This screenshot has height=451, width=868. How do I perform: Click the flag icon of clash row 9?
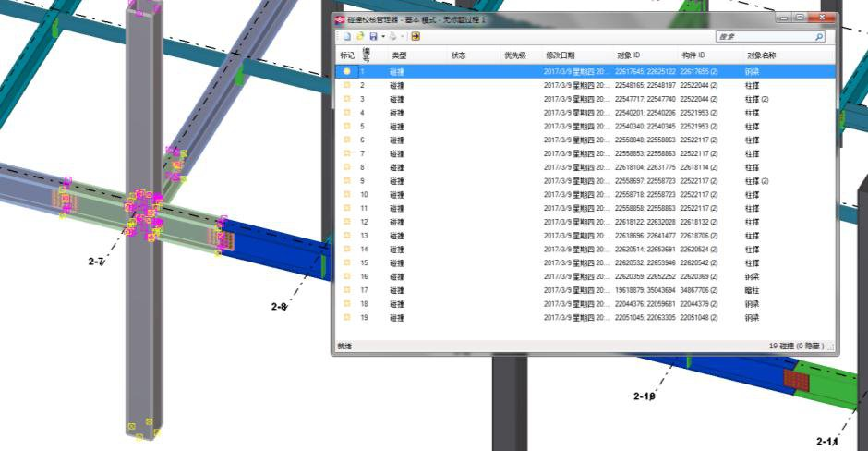click(346, 180)
